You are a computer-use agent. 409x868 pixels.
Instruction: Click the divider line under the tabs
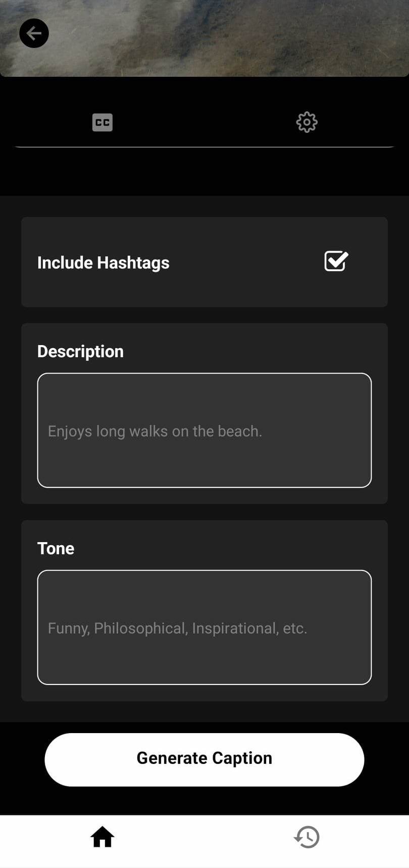pos(205,147)
